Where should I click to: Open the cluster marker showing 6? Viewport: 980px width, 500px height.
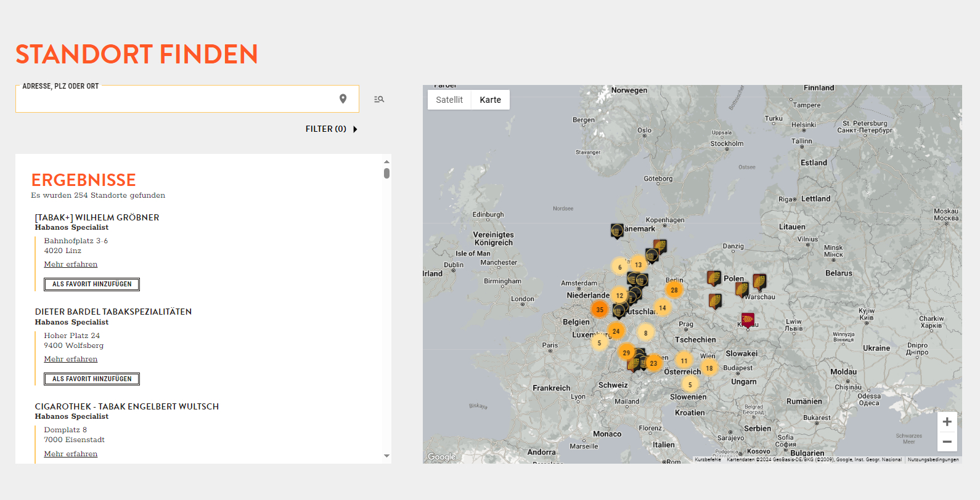[x=620, y=267]
